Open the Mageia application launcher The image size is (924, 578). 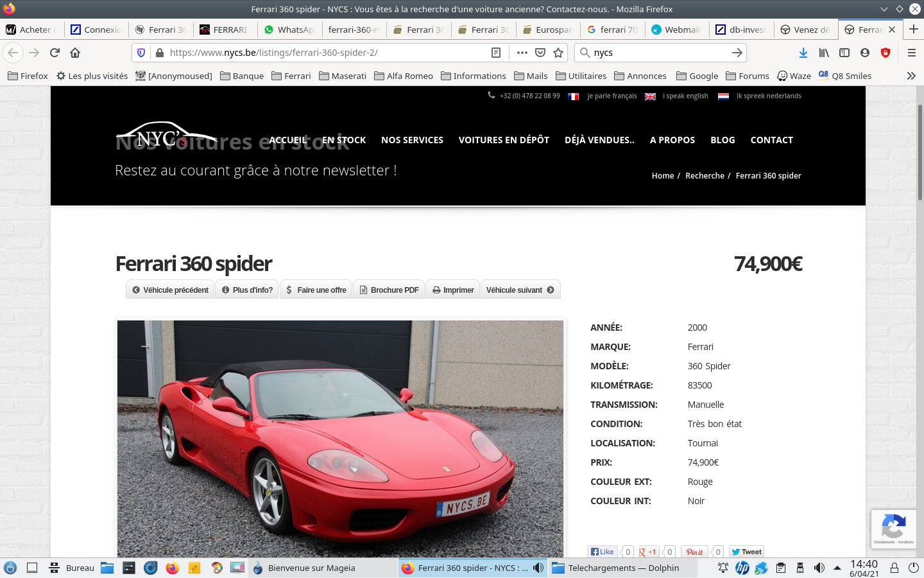[x=10, y=568]
